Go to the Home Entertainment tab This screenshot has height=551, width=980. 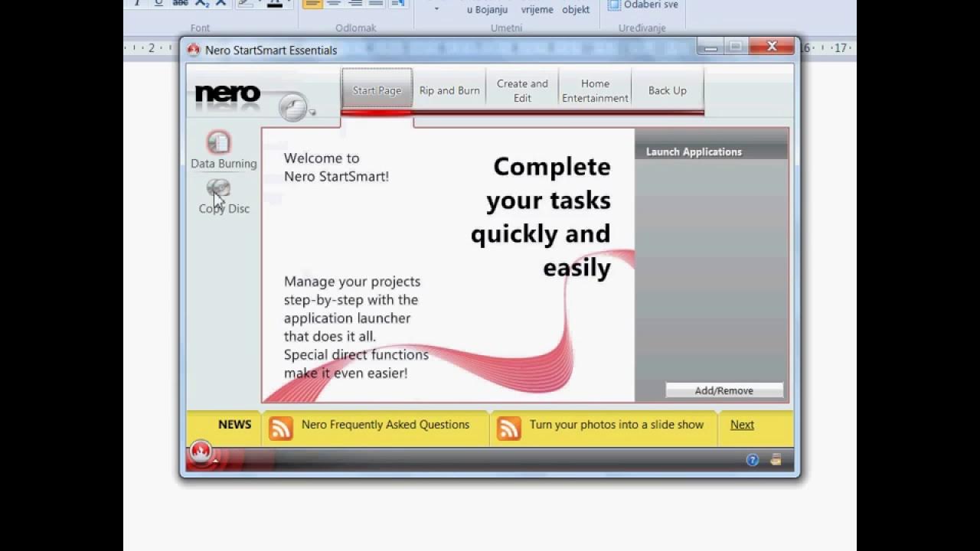(595, 90)
